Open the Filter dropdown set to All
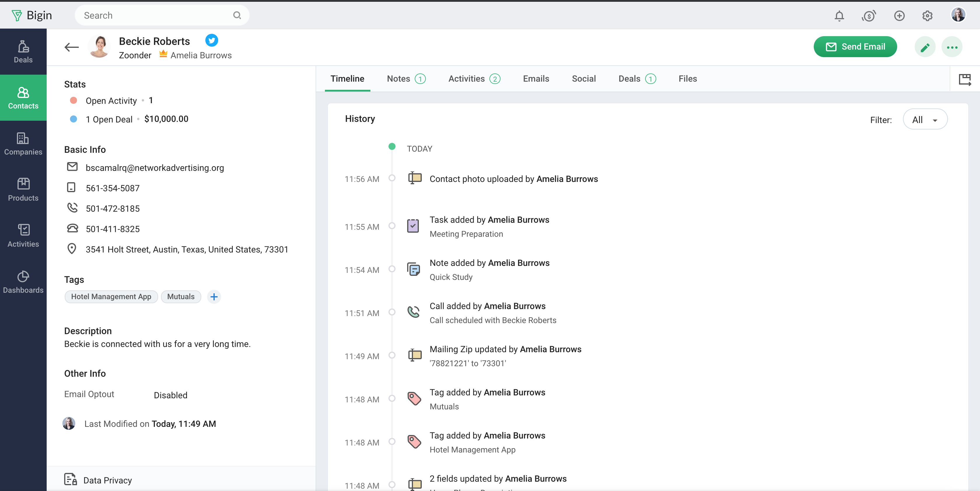The height and width of the screenshot is (491, 980). 925,119
